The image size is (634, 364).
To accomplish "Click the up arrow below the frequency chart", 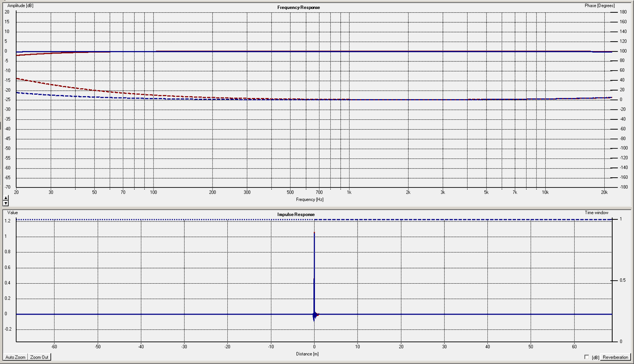I will pyautogui.click(x=5, y=198).
